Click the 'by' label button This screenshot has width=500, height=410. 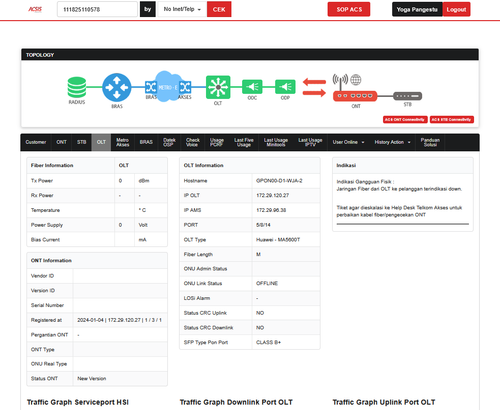coord(148,9)
